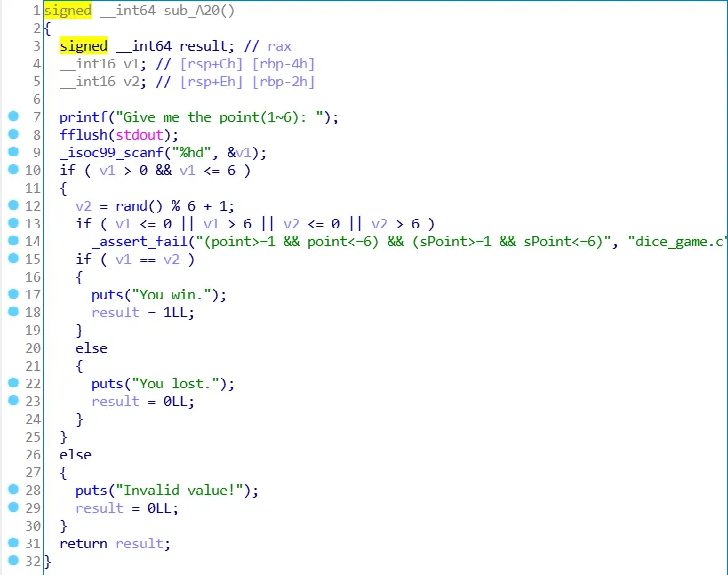Viewport: 728px width, 575px height.
Task: Select the result variable in return statement
Action: [140, 544]
